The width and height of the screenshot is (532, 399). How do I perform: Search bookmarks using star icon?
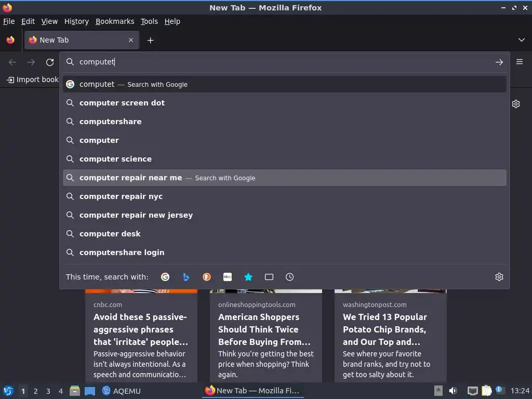coord(248,277)
